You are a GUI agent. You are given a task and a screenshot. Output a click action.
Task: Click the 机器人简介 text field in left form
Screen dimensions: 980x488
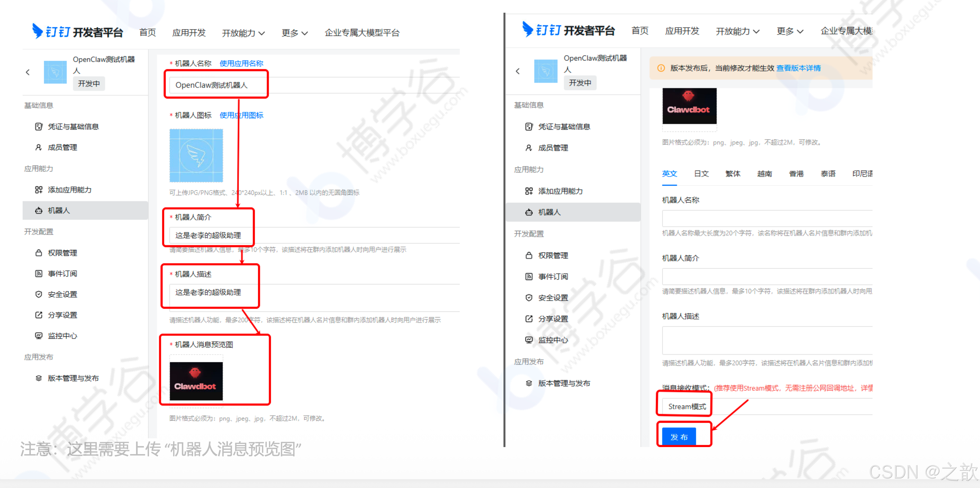click(304, 235)
